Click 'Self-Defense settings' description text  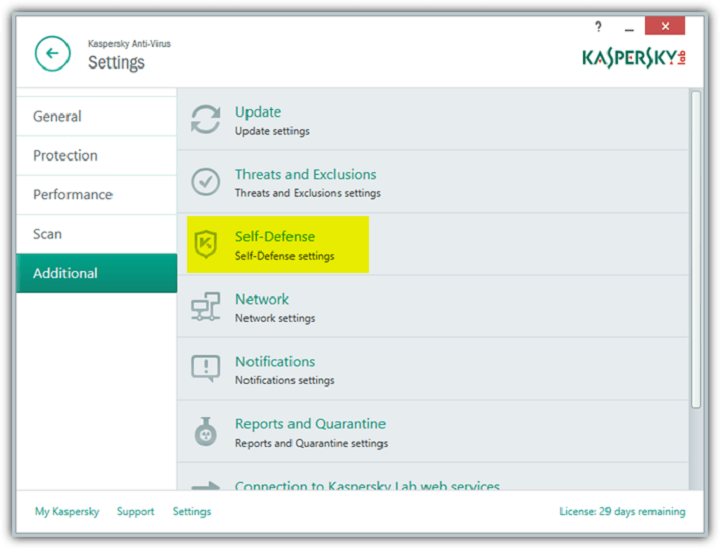[285, 256]
